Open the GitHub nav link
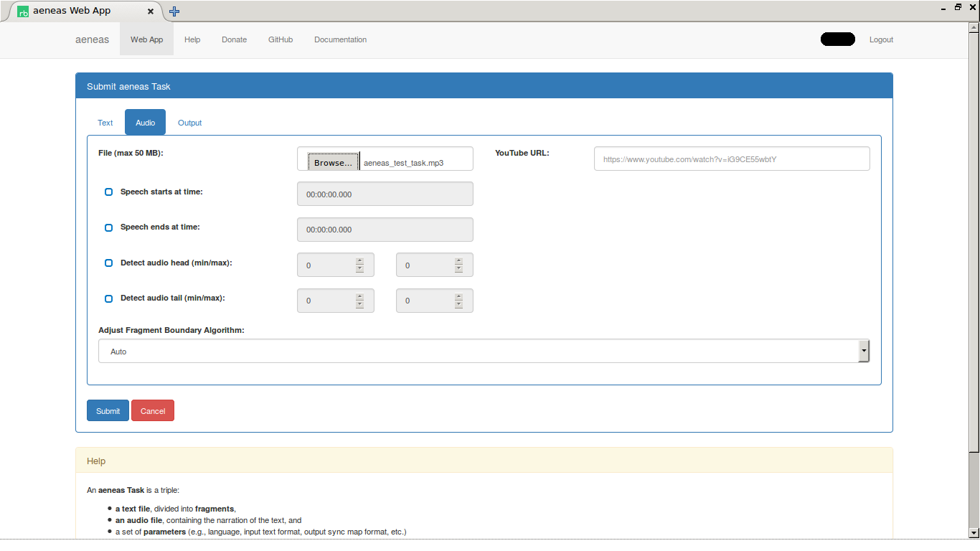This screenshot has width=980, height=551. tap(281, 39)
